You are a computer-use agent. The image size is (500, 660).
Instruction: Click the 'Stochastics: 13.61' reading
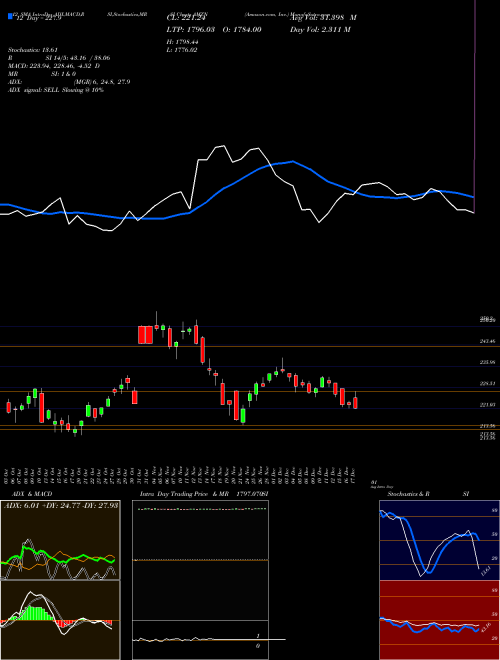point(33,50)
